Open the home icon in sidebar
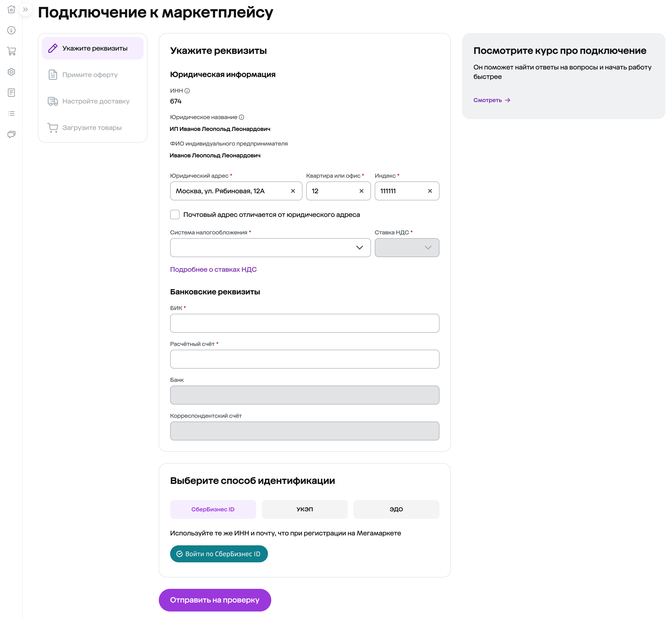Viewport: 672px width, 620px height. click(11, 9)
